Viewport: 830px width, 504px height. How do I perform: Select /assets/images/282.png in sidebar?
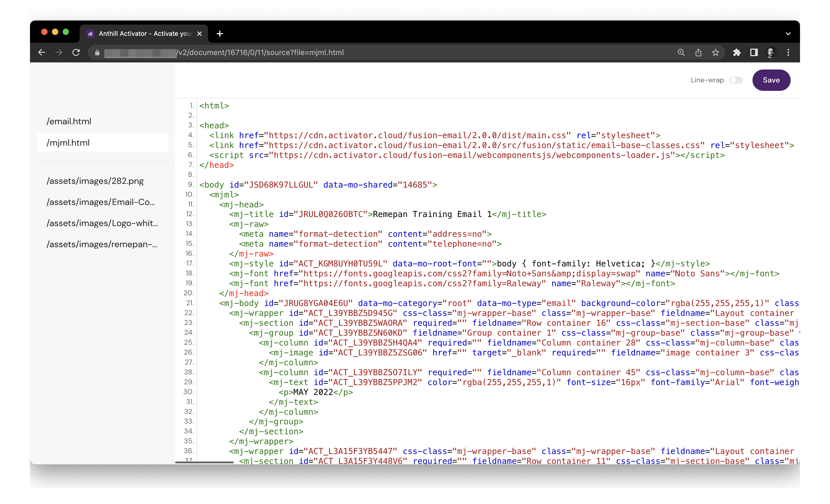pos(95,181)
